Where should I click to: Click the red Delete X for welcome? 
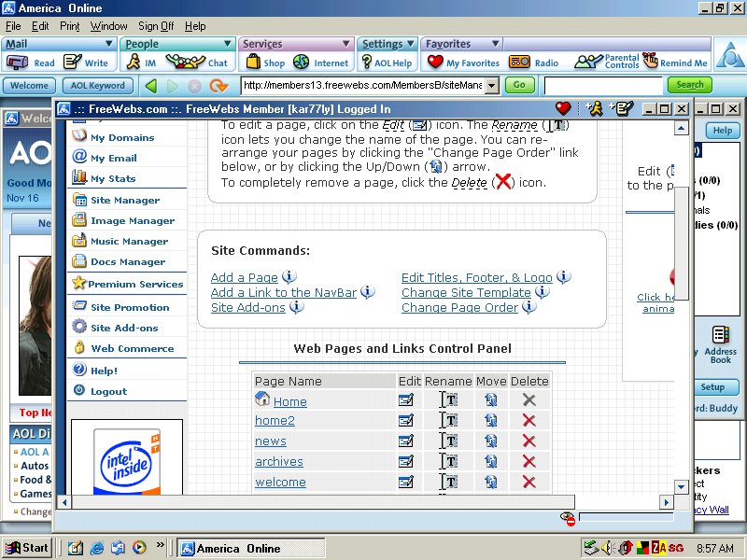pos(529,482)
